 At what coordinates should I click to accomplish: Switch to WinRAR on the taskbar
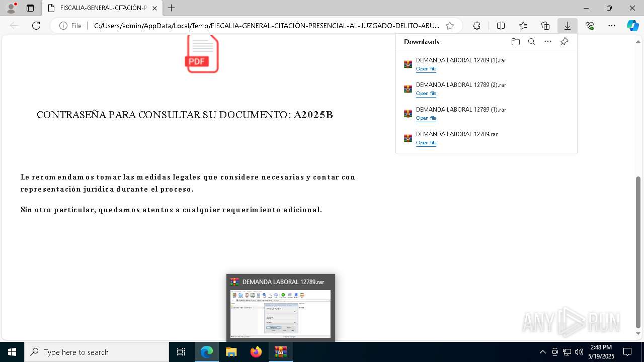[x=280, y=352]
